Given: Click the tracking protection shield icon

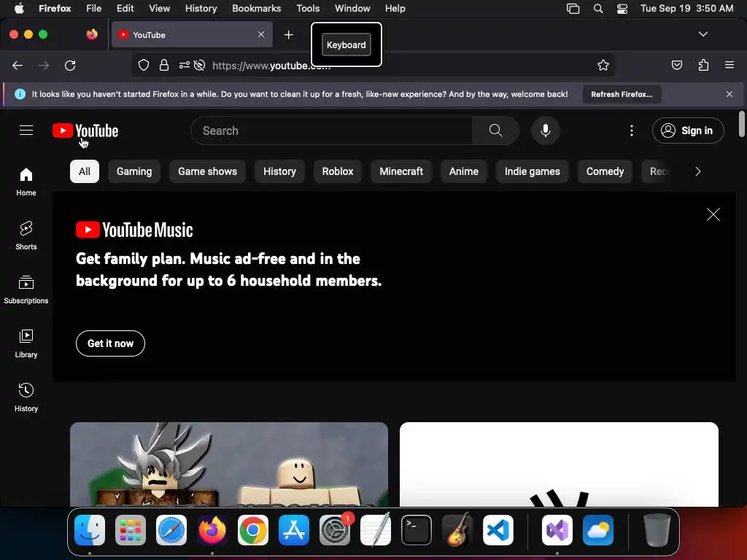Looking at the screenshot, I should [x=144, y=65].
